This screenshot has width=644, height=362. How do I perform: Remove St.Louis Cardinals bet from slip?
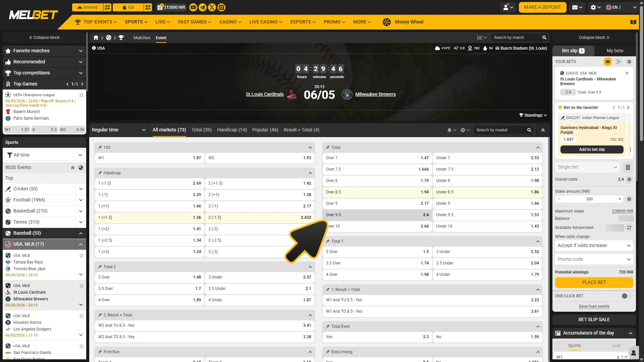(627, 73)
